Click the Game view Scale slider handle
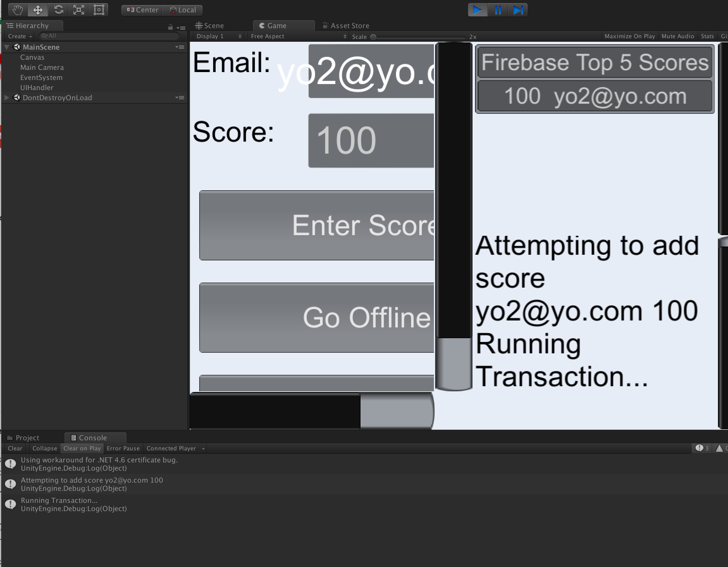Viewport: 728px width, 567px height. (x=373, y=37)
